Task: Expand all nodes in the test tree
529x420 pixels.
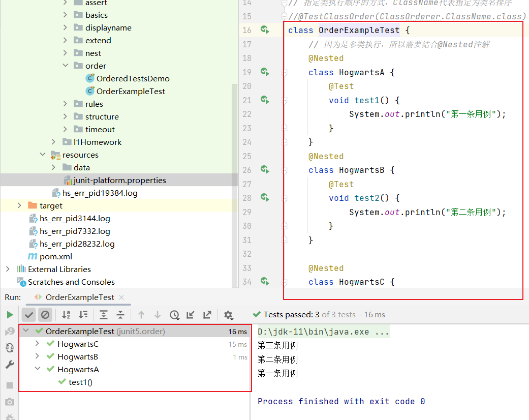Action: tap(104, 315)
